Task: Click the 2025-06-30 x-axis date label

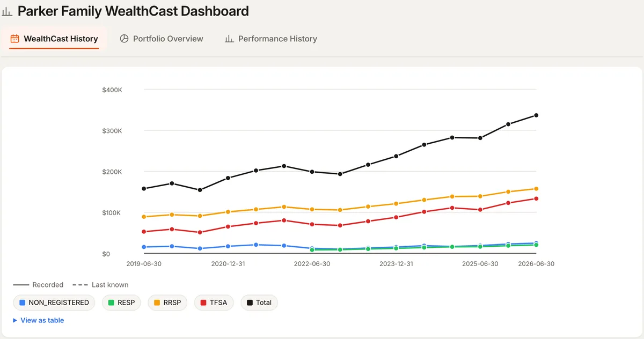Action: [x=480, y=264]
